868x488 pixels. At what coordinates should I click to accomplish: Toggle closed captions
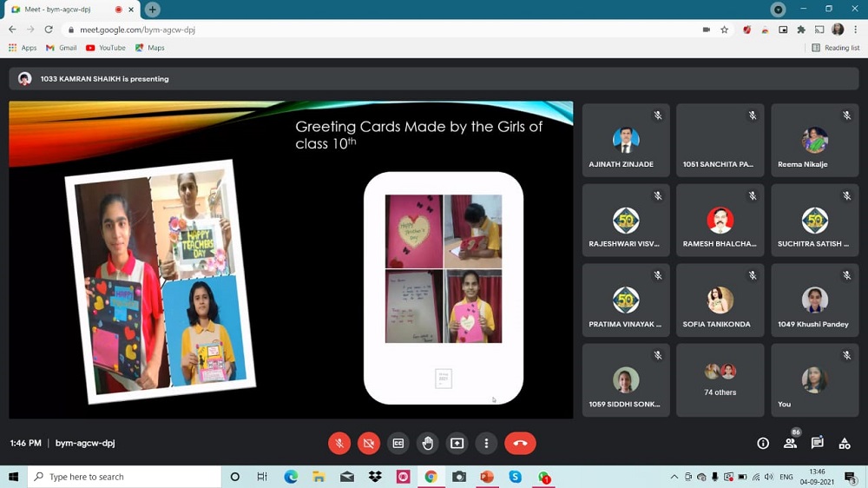click(x=398, y=443)
